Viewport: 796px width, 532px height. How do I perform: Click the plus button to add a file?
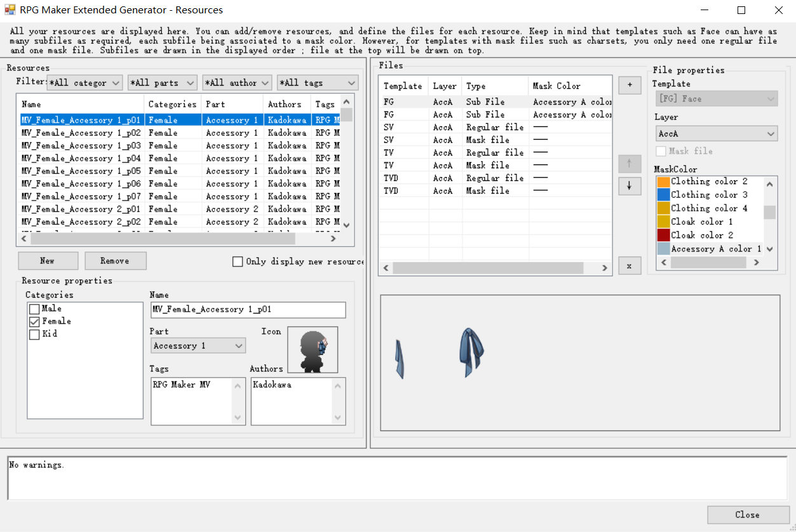point(630,85)
